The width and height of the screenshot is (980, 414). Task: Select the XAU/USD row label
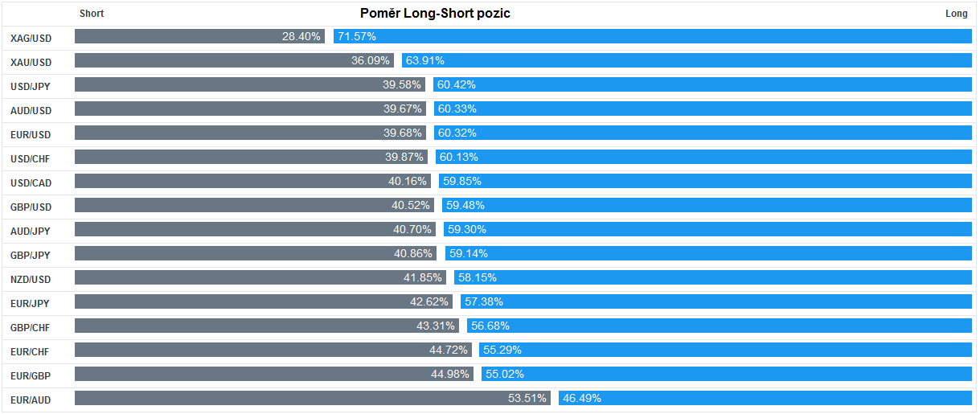pyautogui.click(x=31, y=62)
